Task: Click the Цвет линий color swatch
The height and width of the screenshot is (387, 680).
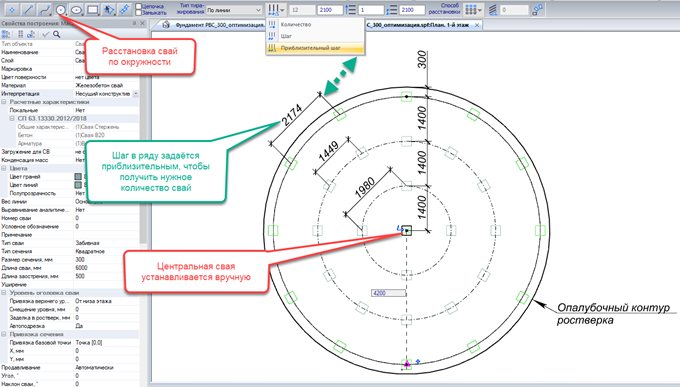Action: coord(78,185)
